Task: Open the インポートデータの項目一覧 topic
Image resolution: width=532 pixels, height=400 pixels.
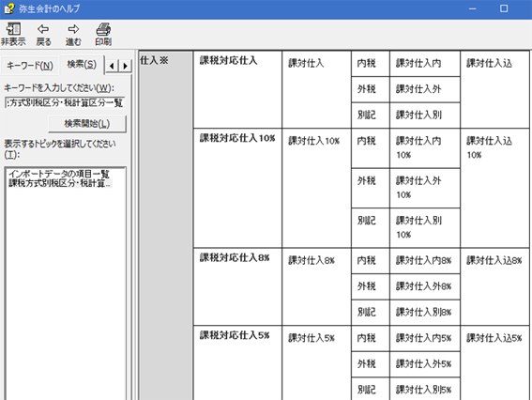Action: [59, 175]
